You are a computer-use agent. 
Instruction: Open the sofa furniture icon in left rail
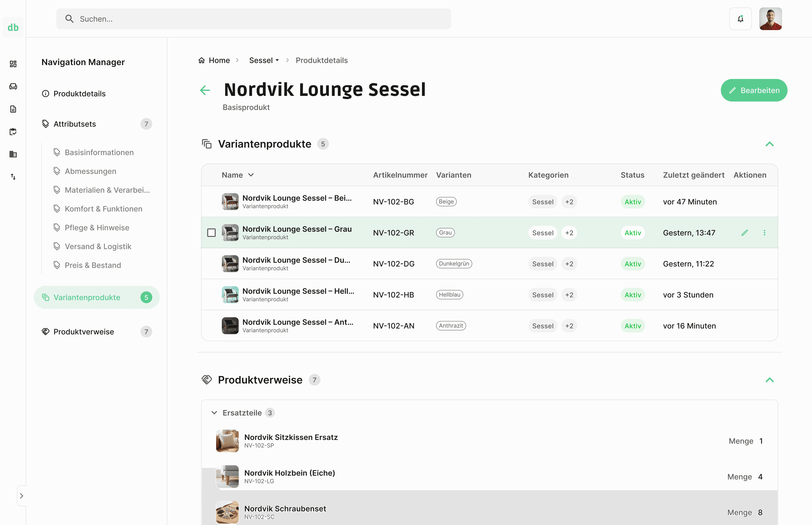[x=13, y=86]
